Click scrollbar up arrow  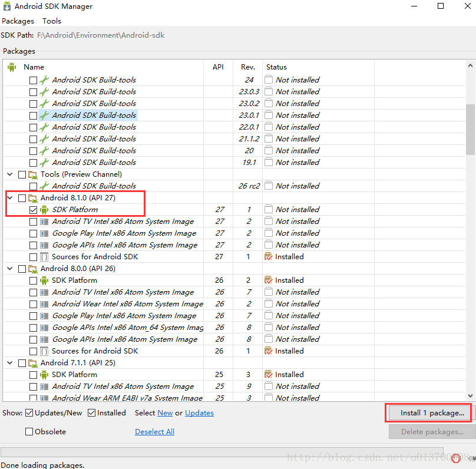(x=470, y=65)
